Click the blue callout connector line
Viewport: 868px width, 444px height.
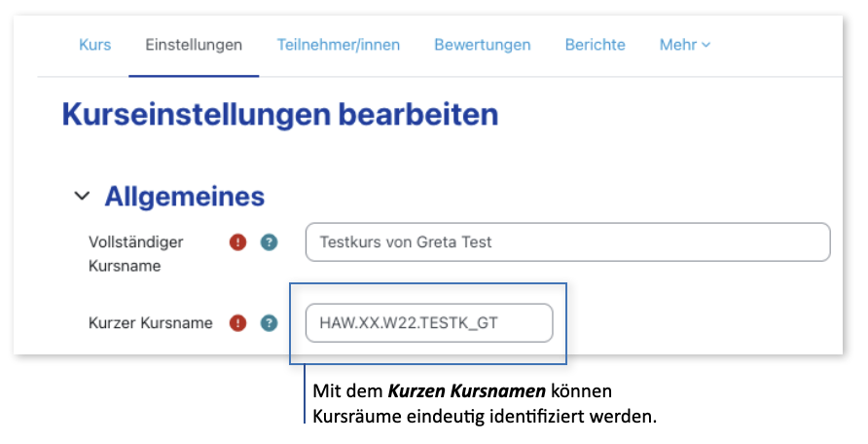coord(306,394)
